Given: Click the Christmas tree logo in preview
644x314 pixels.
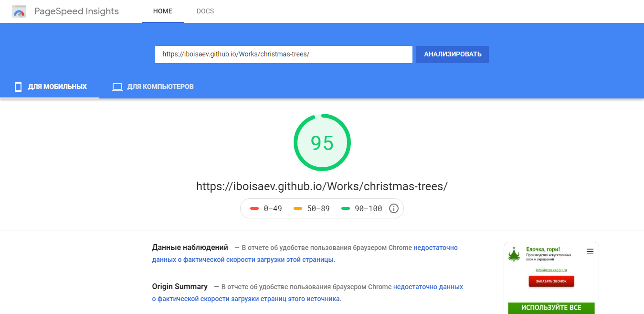Looking at the screenshot, I should pyautogui.click(x=514, y=254).
